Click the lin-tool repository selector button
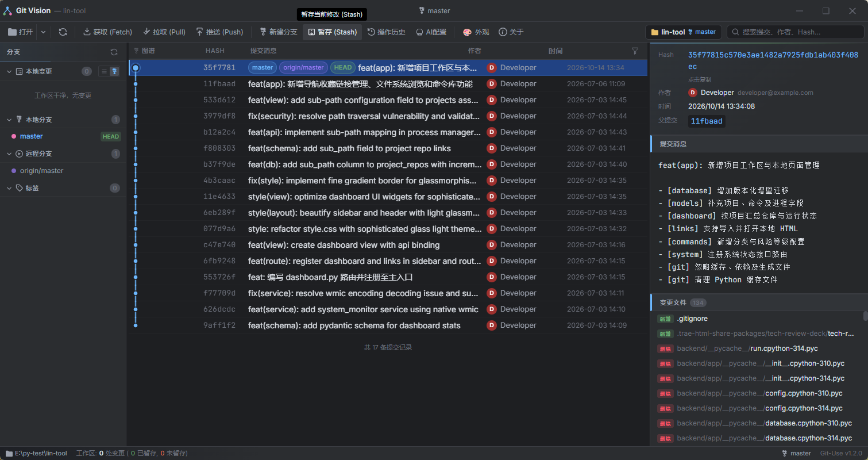 tap(684, 32)
